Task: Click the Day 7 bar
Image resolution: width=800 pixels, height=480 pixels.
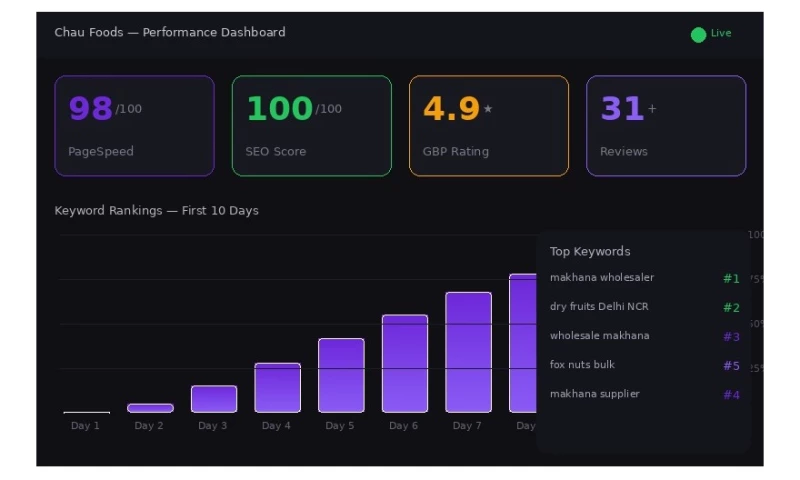Action: (x=468, y=352)
